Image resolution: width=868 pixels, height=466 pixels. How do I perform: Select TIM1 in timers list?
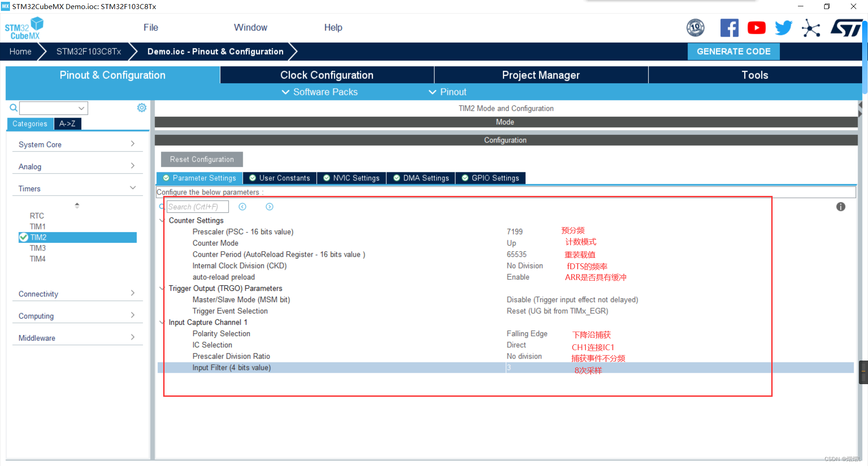point(38,226)
